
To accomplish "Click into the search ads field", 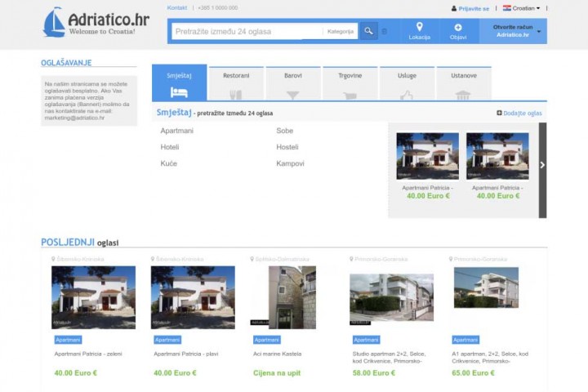I will tap(247, 32).
